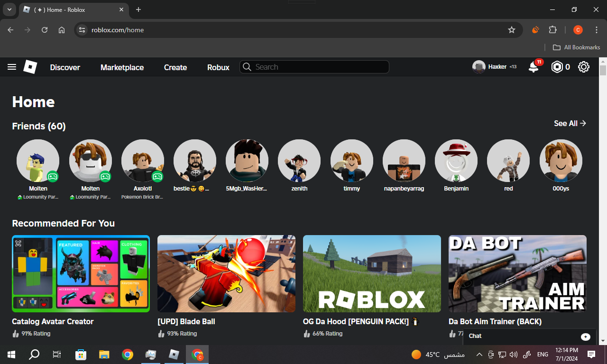Open OG Da Hood game thumbnail

click(x=372, y=274)
